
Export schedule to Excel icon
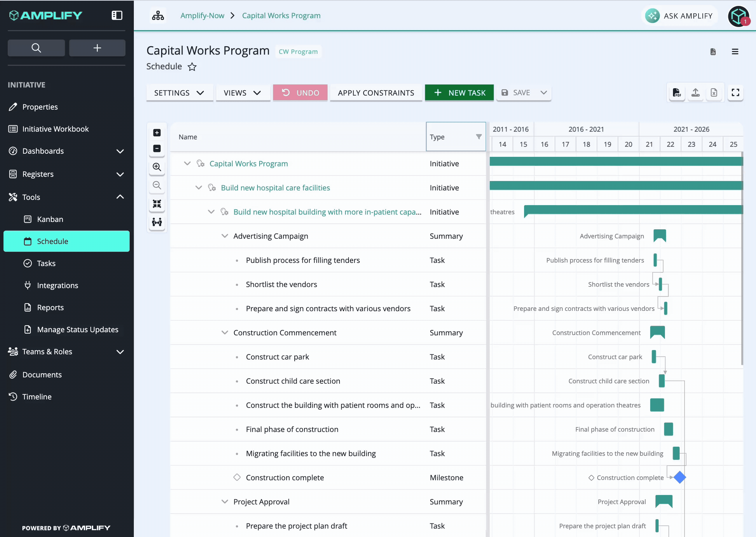(x=714, y=93)
